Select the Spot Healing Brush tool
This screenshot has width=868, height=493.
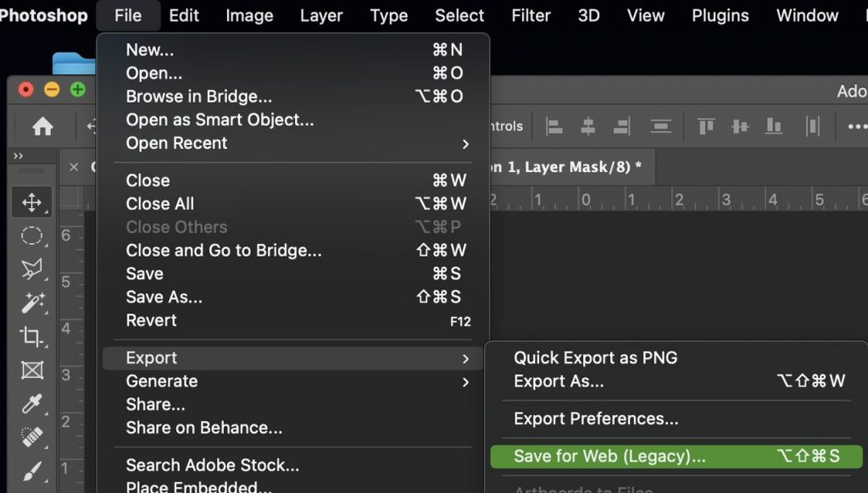point(32,436)
